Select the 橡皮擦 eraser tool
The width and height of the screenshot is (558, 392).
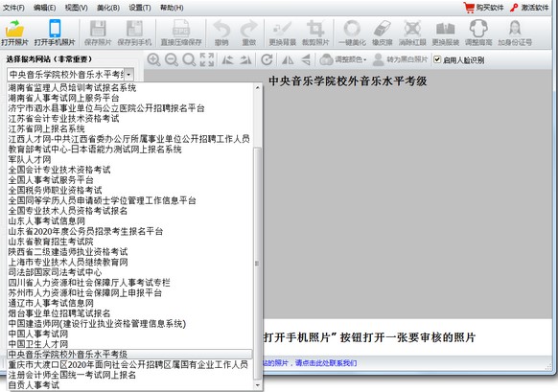coord(383,33)
